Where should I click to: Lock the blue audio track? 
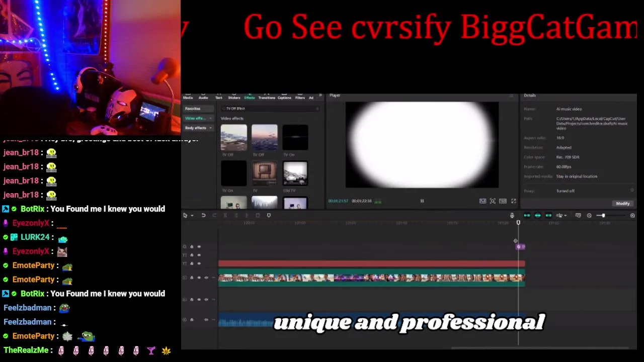(x=192, y=320)
